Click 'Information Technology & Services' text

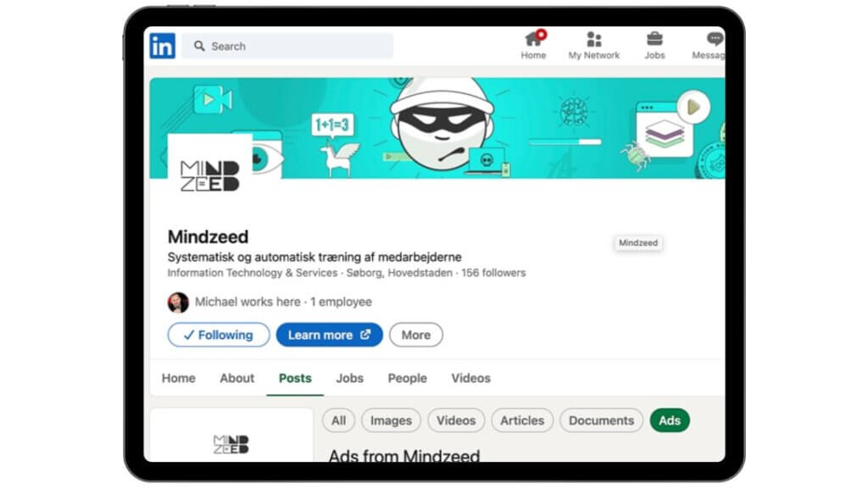253,273
